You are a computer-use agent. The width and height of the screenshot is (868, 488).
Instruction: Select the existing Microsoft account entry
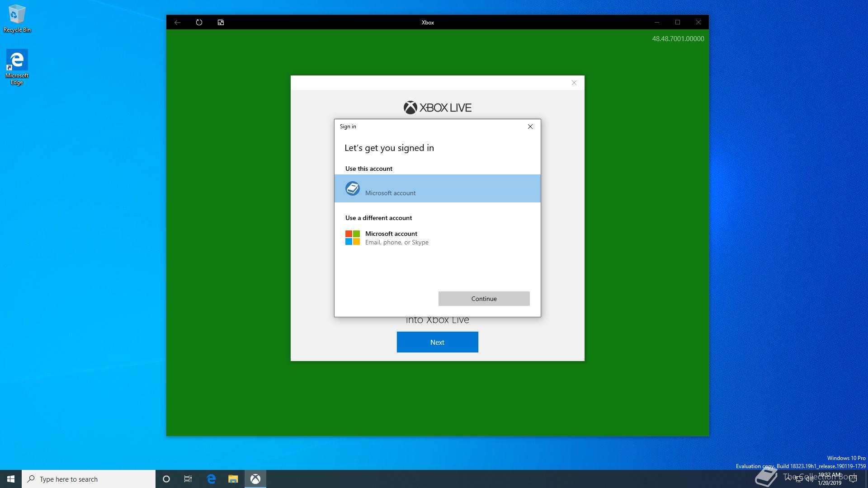point(438,188)
